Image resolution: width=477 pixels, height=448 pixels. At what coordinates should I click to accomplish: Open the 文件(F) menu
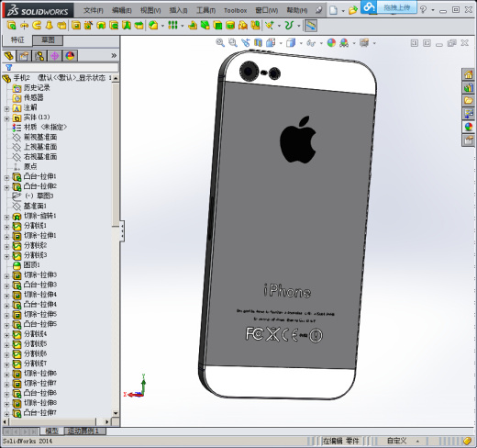94,10
